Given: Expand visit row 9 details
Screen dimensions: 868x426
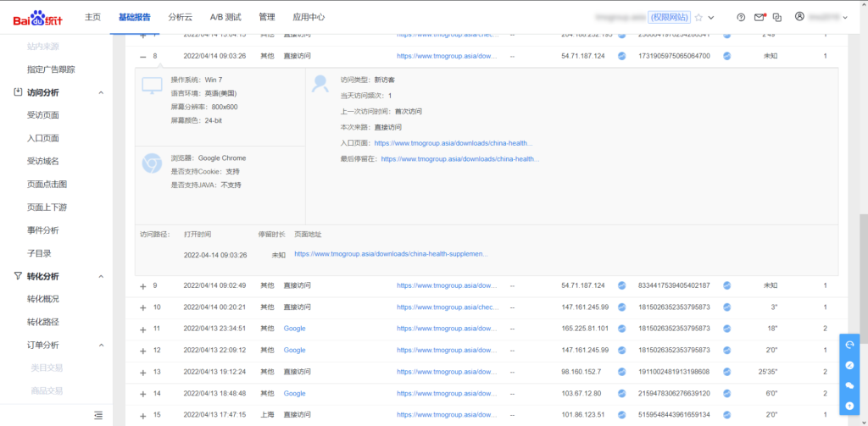Looking at the screenshot, I should pos(142,286).
